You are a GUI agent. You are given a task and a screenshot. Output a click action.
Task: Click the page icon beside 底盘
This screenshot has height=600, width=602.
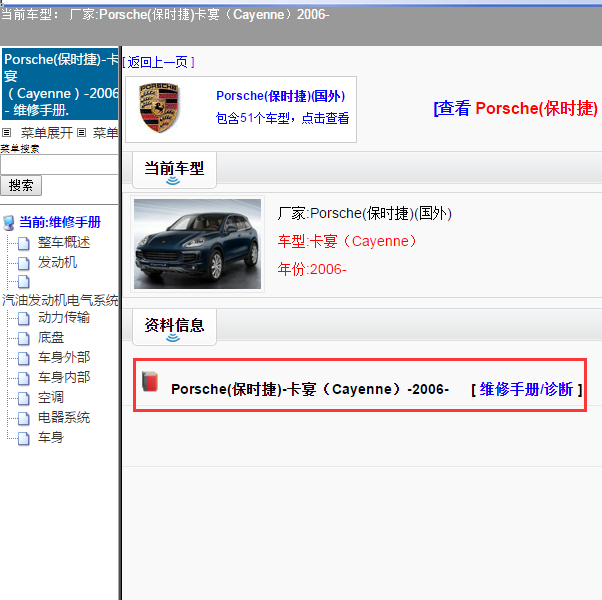tap(24, 338)
